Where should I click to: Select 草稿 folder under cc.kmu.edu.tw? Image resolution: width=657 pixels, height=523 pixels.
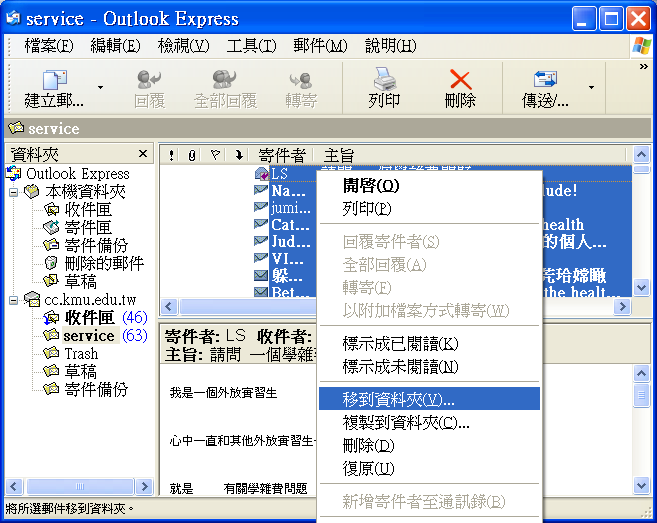point(80,372)
